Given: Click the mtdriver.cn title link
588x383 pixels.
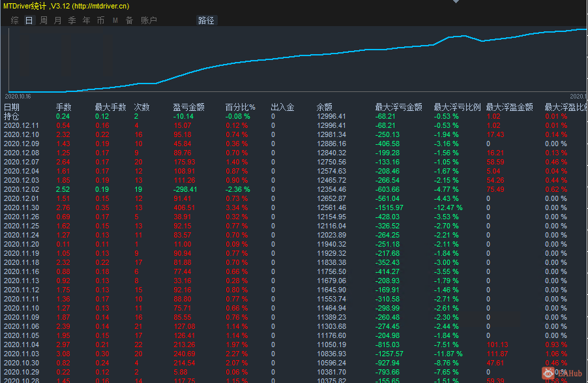Looking at the screenshot, I should (100, 6).
